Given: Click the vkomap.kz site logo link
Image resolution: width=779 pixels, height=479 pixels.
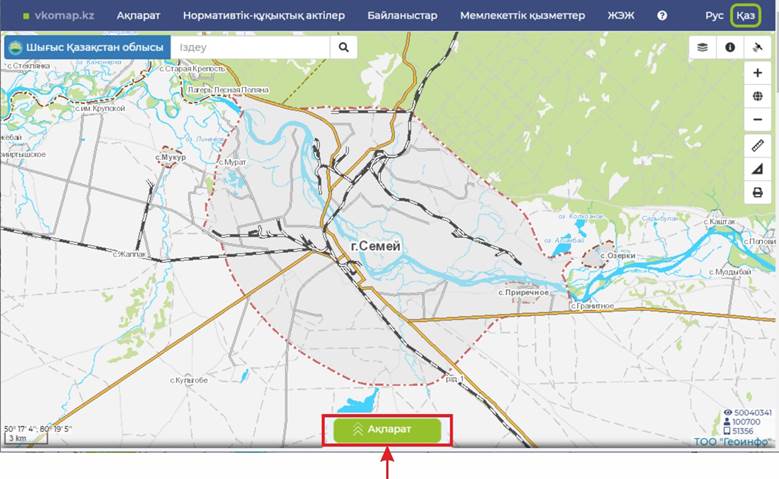Looking at the screenshot, I should pos(57,16).
